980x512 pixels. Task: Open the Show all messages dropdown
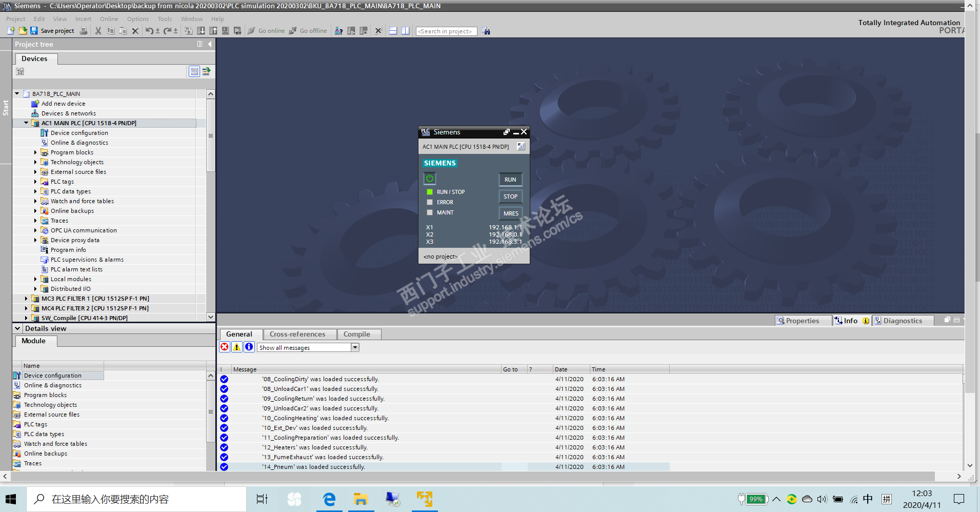[x=355, y=347]
